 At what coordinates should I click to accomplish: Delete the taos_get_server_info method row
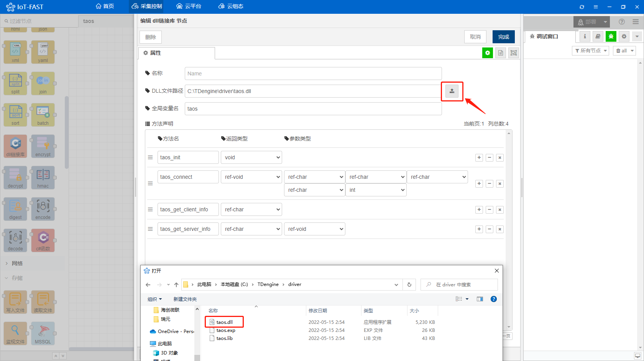[500, 229]
